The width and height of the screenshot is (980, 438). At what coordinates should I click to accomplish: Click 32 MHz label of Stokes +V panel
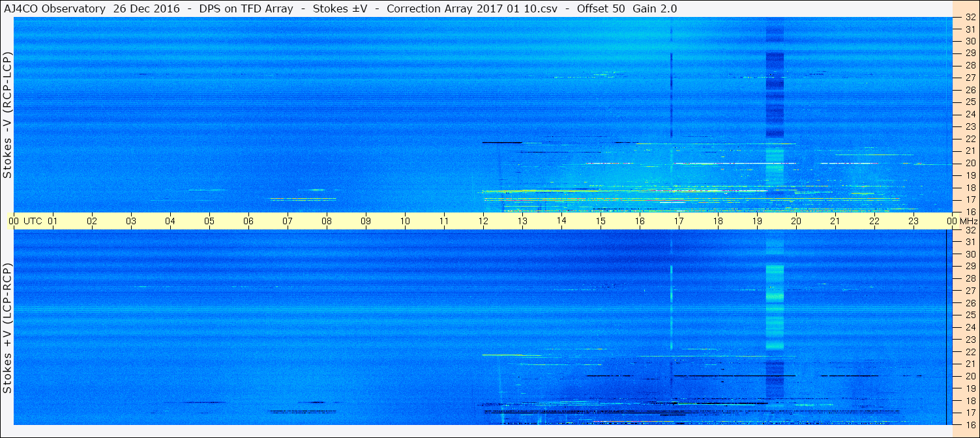coord(970,230)
